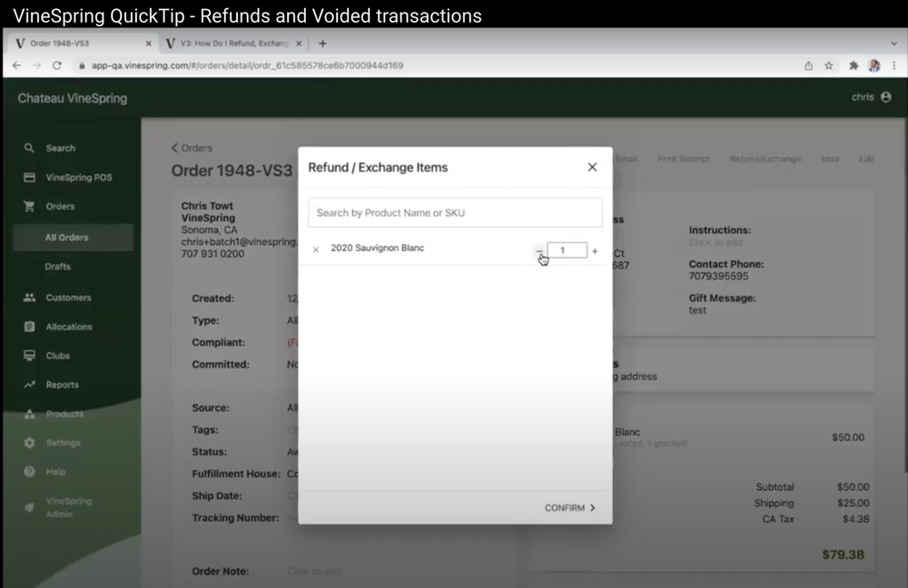Open the browser three-dot menu
Image resolution: width=908 pixels, height=588 pixels.
pyautogui.click(x=894, y=66)
